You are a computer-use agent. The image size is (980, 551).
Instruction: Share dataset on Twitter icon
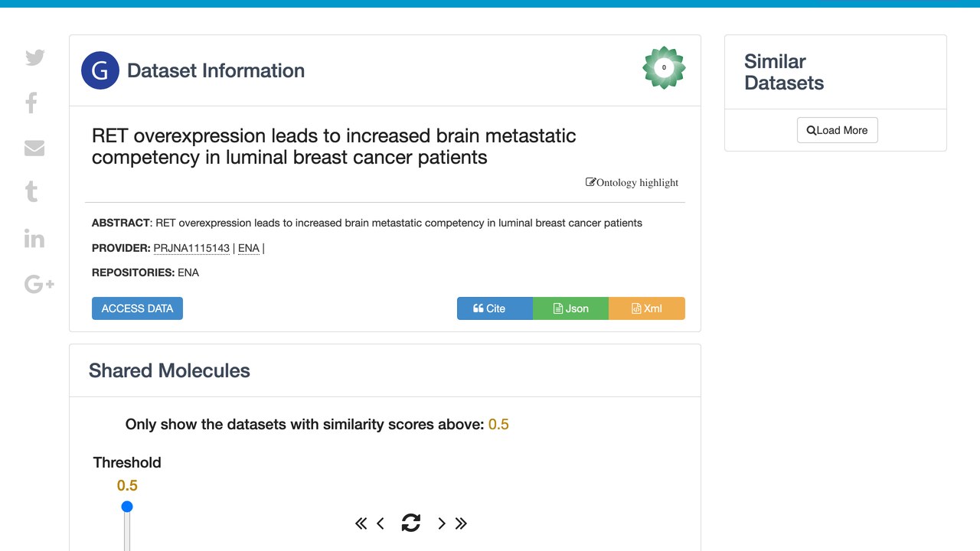[x=34, y=57]
